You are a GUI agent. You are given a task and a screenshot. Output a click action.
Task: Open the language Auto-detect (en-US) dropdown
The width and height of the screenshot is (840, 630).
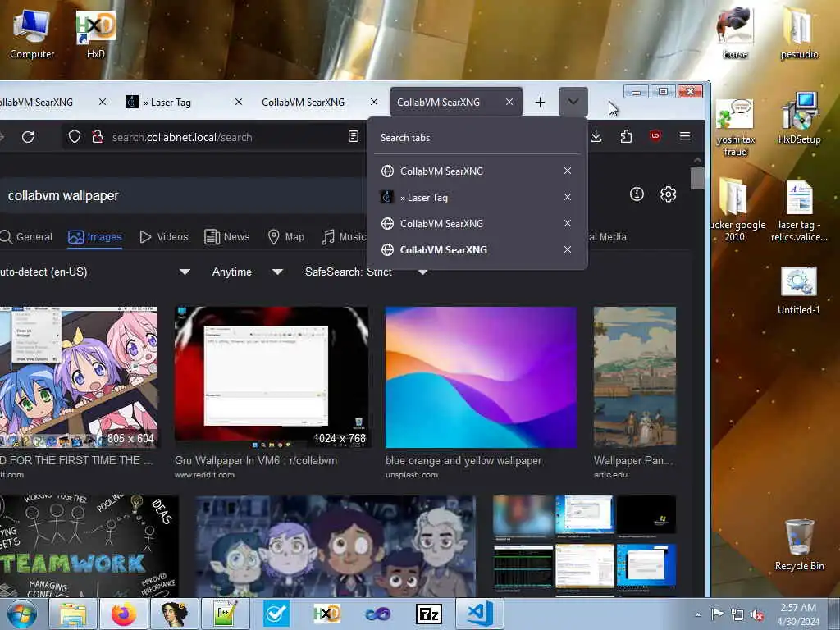click(x=95, y=272)
